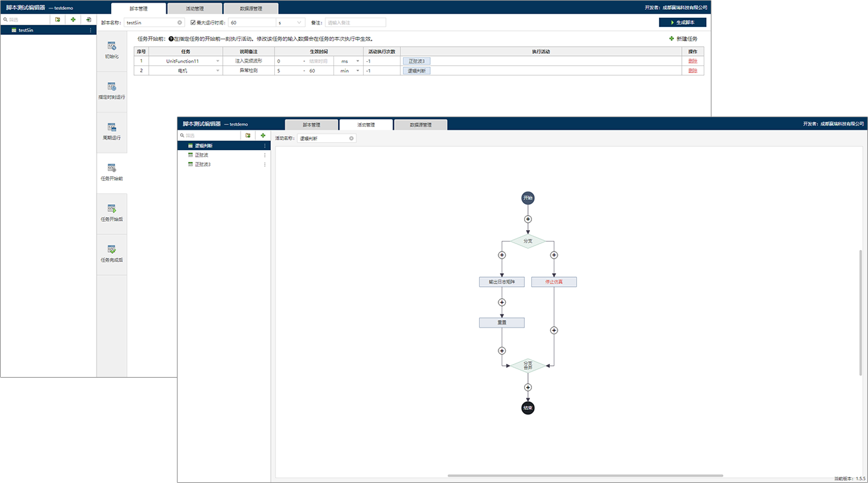Select the 停止仿真 node in the flowchart
The height and width of the screenshot is (483, 868).
554,282
